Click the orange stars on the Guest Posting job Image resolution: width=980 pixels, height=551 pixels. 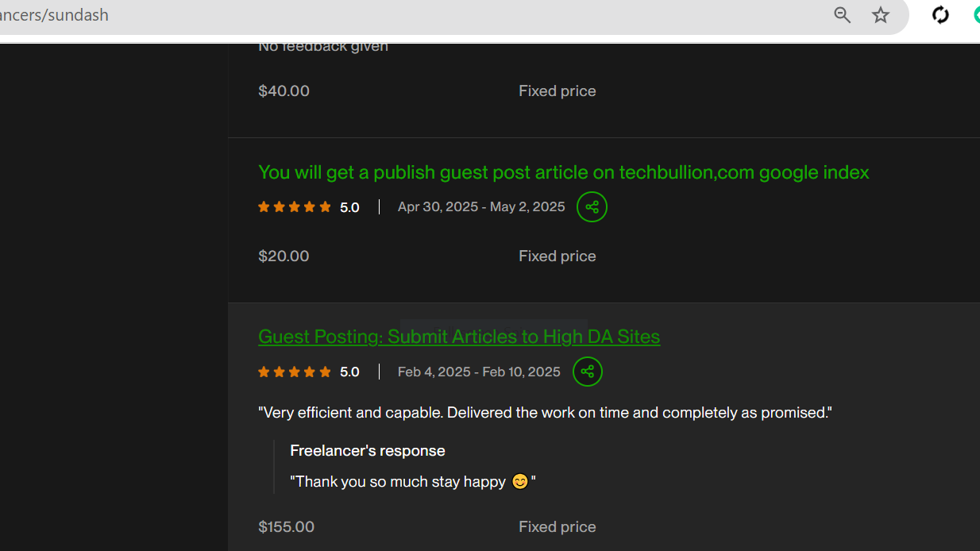[295, 372]
